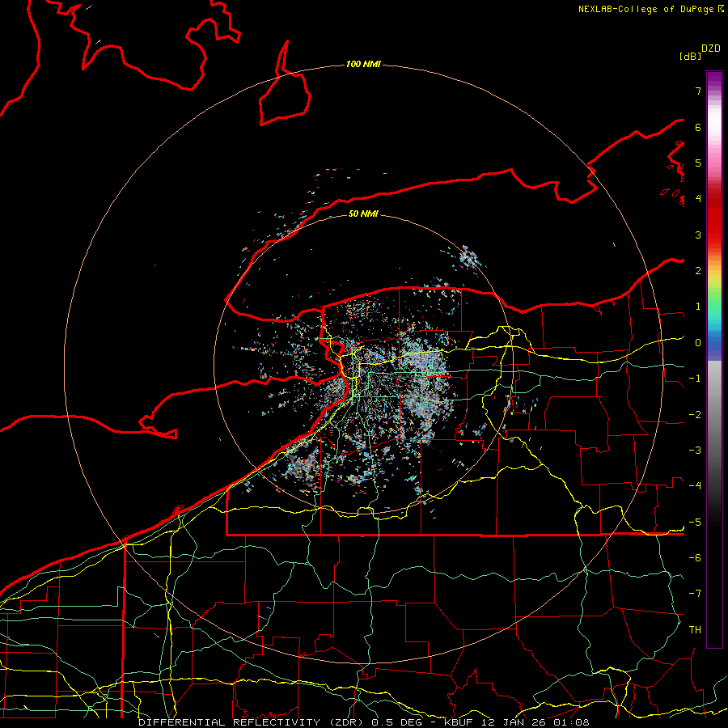This screenshot has width=728, height=728.
Task: Select the 7 dB scale tick label
Action: coord(698,91)
